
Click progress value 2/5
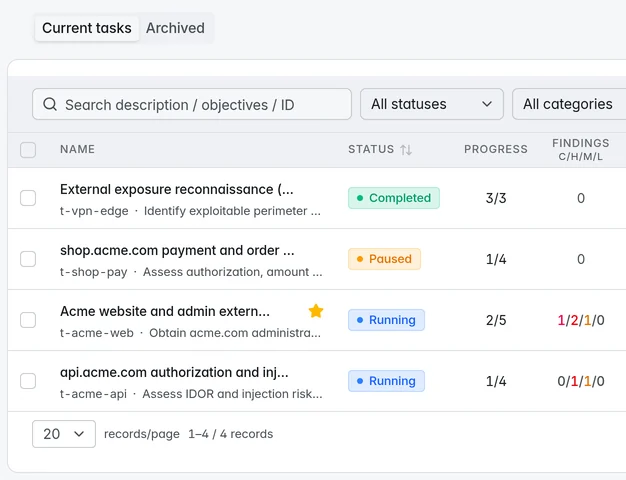point(496,320)
